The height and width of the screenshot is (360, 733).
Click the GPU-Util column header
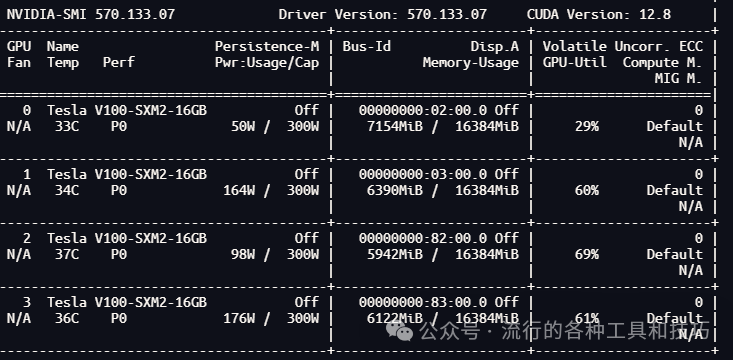[575, 63]
